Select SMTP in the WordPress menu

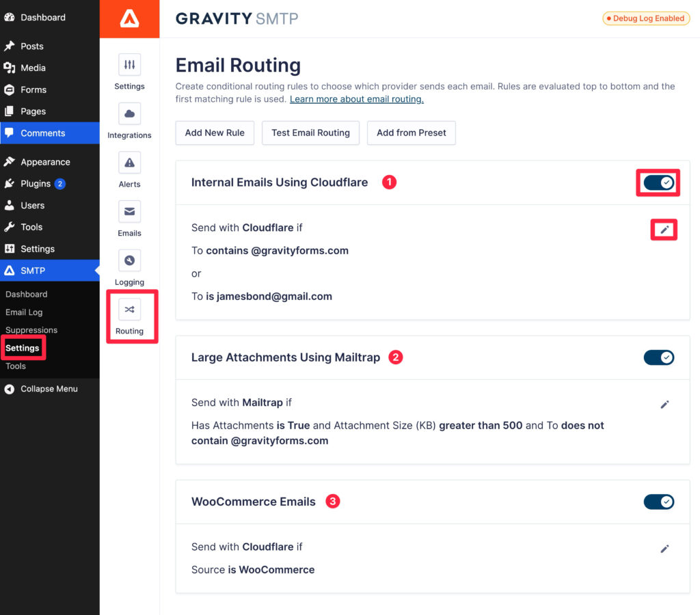[49, 271]
